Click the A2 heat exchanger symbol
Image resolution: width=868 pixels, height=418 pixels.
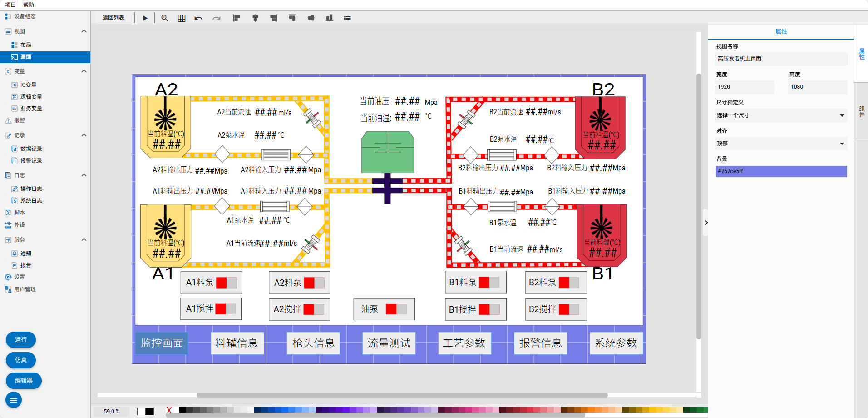276,154
